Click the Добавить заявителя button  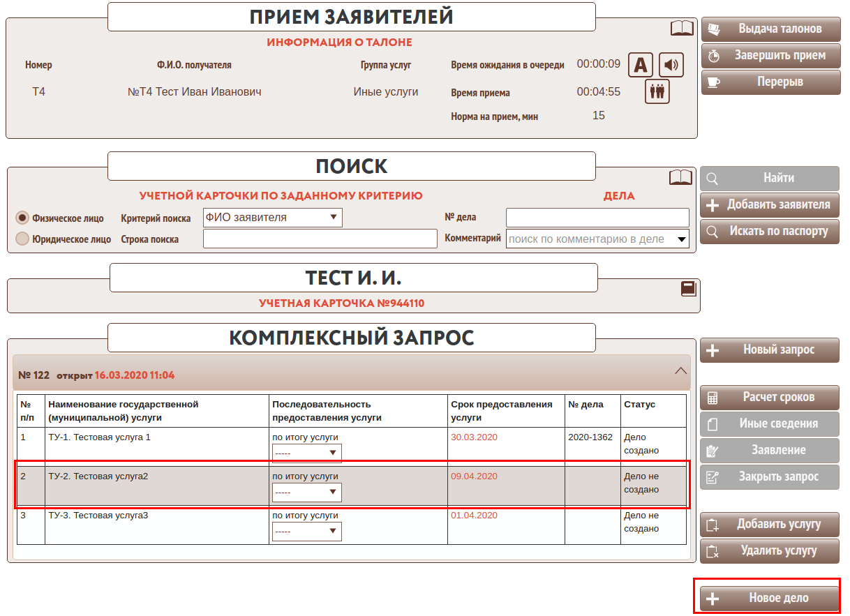770,204
